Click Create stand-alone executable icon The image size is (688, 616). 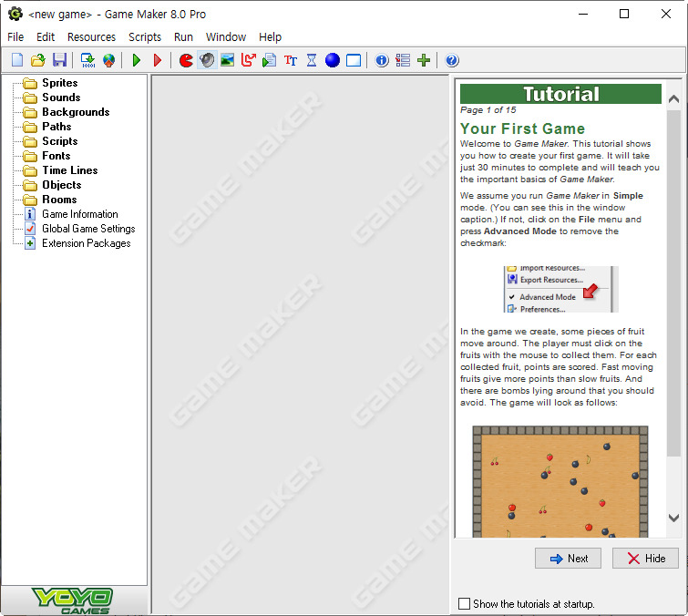tap(87, 60)
